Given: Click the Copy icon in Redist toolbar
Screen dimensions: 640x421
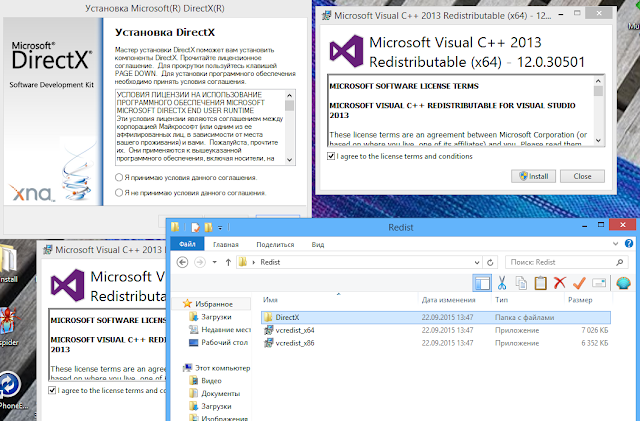Looking at the screenshot, I should pos(521,283).
